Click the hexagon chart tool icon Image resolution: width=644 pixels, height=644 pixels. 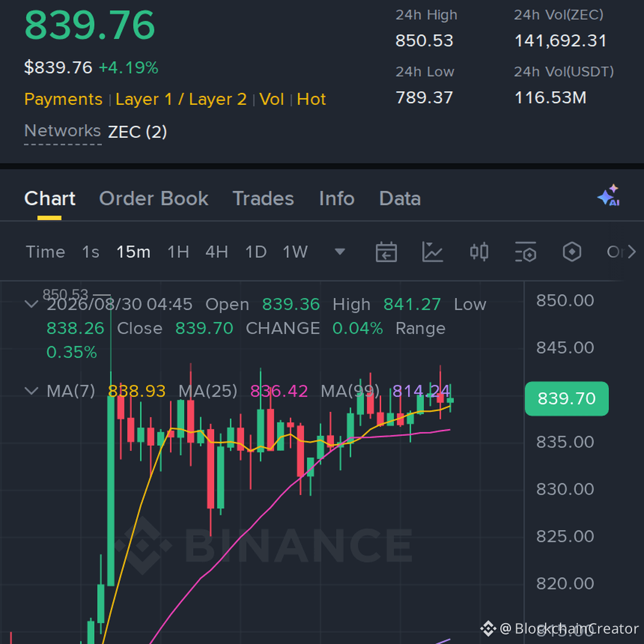coord(572,252)
